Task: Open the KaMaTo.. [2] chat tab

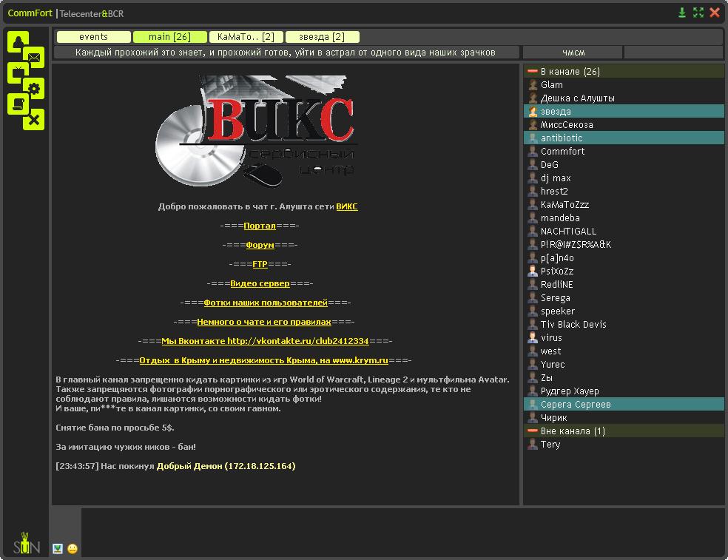Action: coord(246,37)
